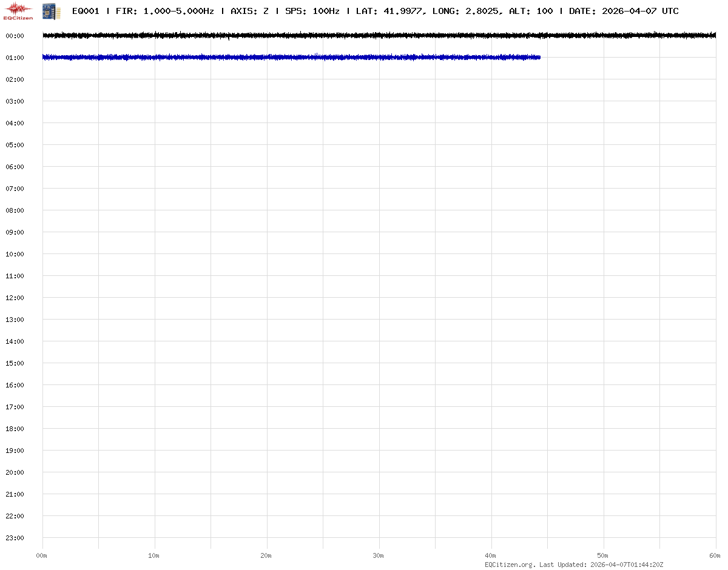The image size is (728, 570).
Task: Click the EQCitizen red waveform logo
Action: pyautogui.click(x=18, y=11)
